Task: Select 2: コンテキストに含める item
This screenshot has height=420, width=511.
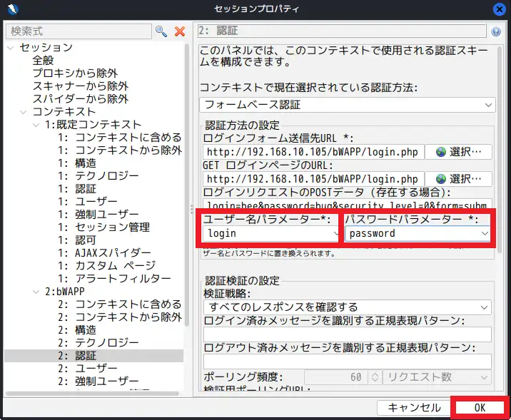Action: coord(120,304)
